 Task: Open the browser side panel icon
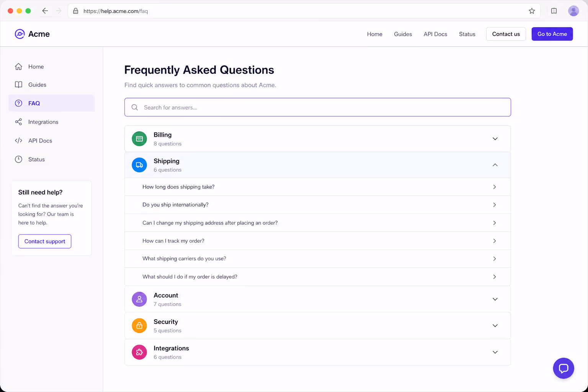(554, 11)
